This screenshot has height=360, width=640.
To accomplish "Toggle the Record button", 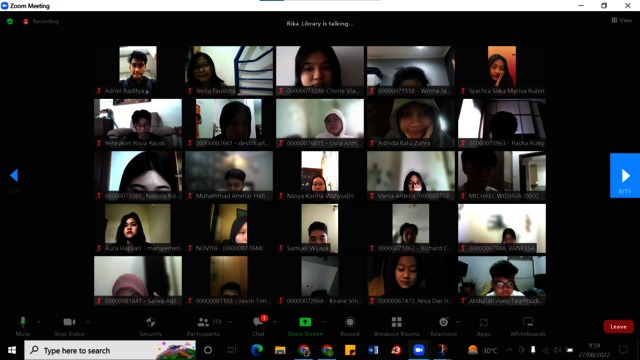I will pos(350,326).
